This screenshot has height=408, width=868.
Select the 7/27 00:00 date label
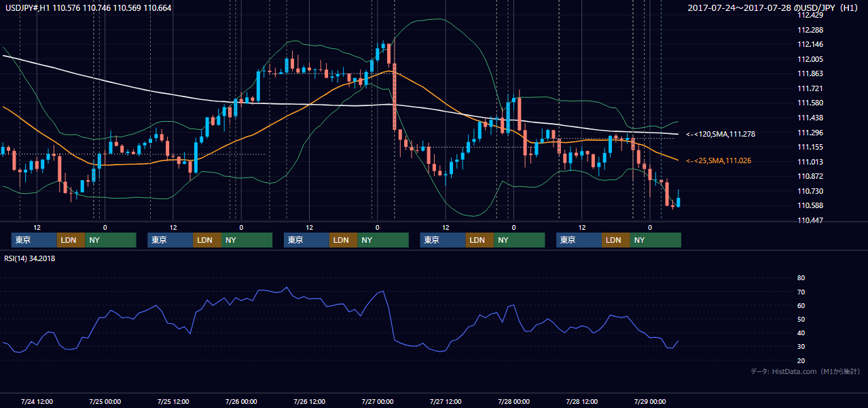[x=377, y=401]
